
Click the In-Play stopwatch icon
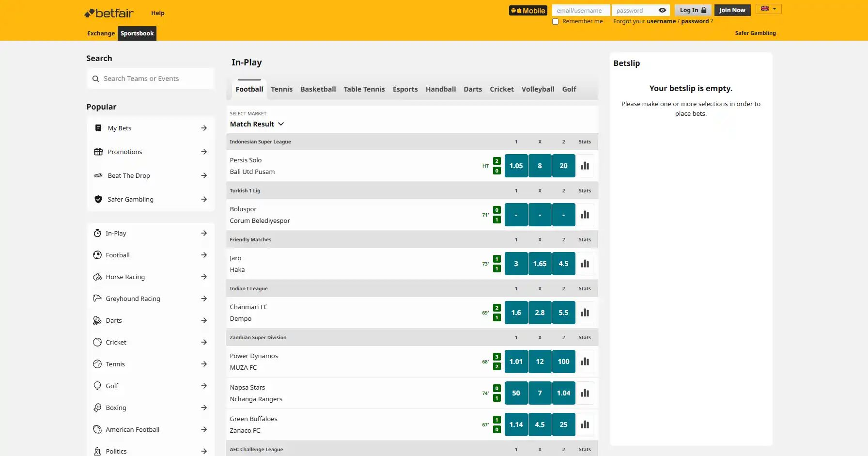(x=97, y=233)
